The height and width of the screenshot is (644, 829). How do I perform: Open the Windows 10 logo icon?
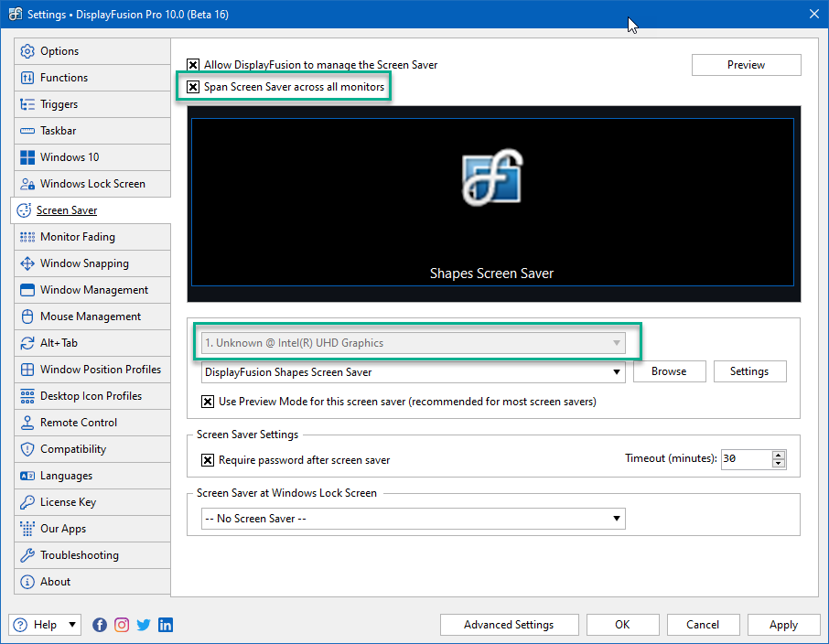(x=27, y=157)
